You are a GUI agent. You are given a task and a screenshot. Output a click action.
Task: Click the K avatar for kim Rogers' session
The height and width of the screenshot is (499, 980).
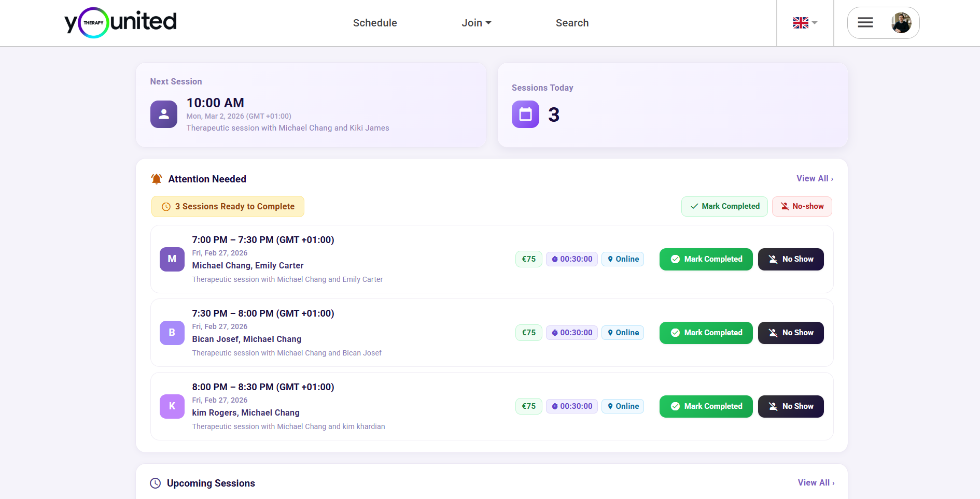[172, 406]
